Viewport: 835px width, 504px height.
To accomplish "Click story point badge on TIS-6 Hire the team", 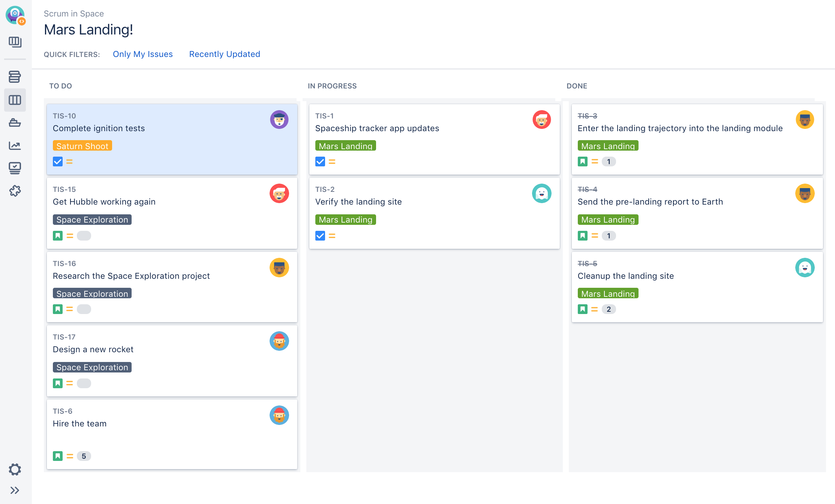I will click(x=83, y=456).
